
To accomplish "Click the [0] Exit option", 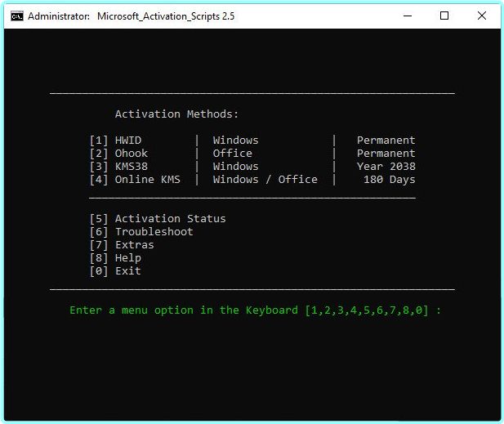I will [115, 271].
